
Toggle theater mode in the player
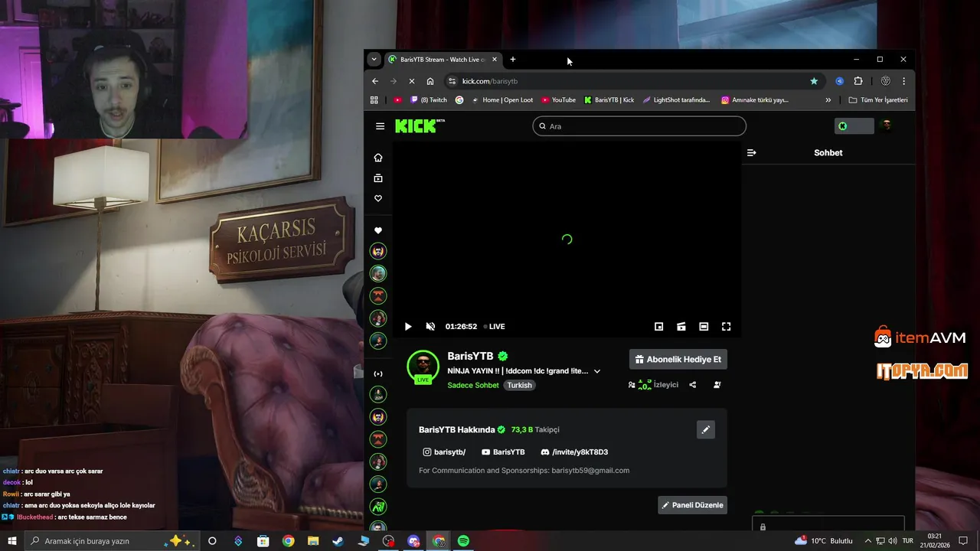pyautogui.click(x=704, y=326)
